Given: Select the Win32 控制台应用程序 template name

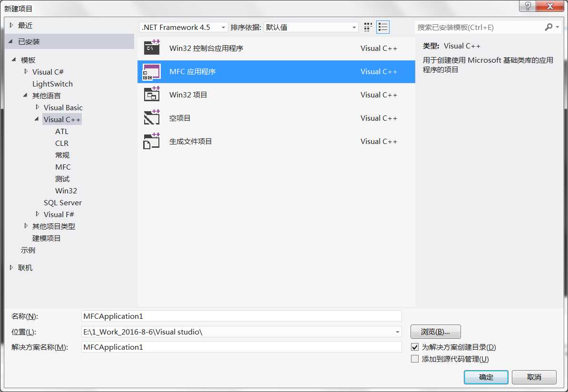Looking at the screenshot, I should click(206, 48).
